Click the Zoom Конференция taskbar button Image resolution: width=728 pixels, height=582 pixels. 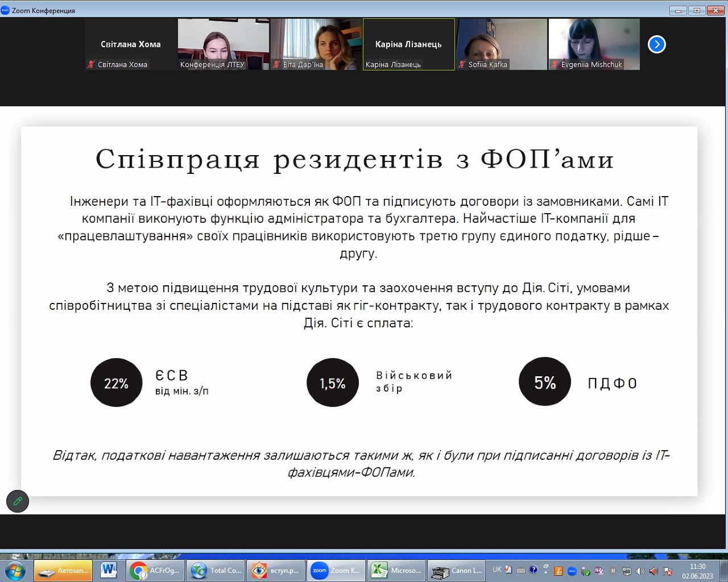[x=336, y=570]
